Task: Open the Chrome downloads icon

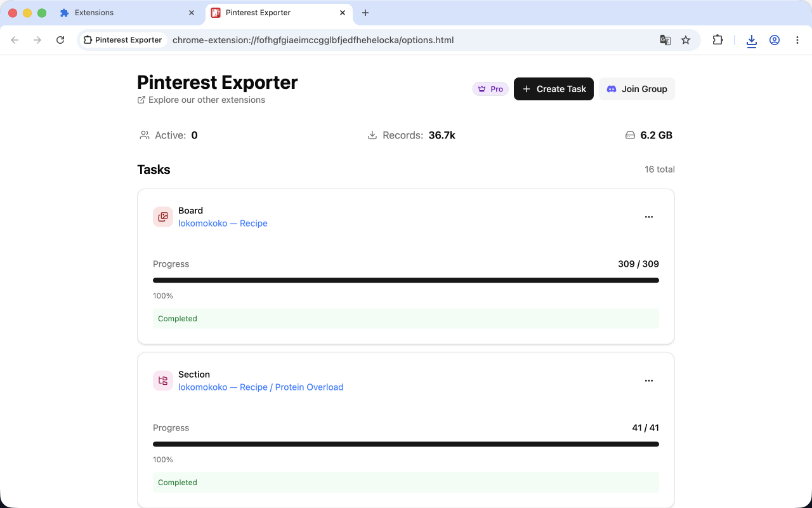Action: pos(752,41)
